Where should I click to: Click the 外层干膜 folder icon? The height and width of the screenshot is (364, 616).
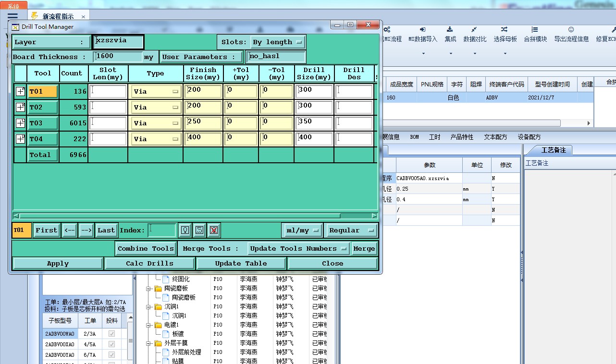tap(158, 343)
